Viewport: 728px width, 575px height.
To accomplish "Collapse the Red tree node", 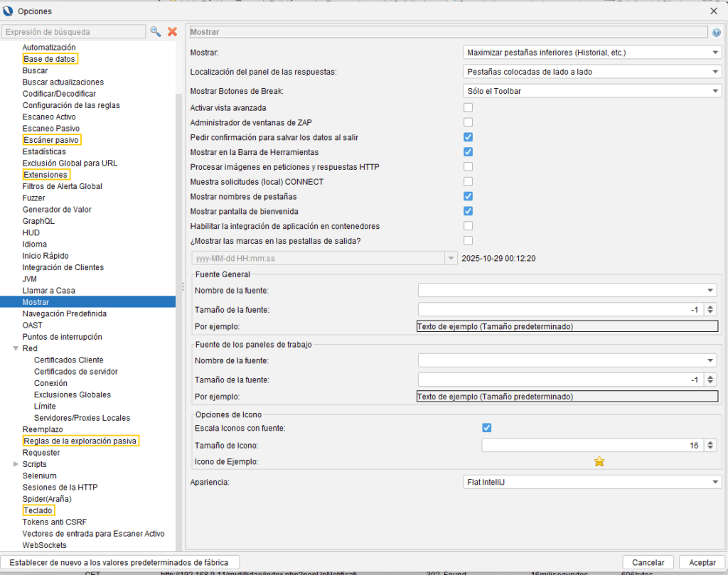I will pyautogui.click(x=16, y=349).
